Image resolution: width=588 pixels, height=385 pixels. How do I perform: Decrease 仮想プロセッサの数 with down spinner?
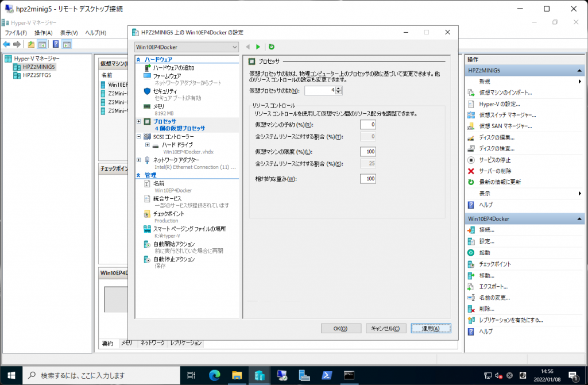coord(339,93)
